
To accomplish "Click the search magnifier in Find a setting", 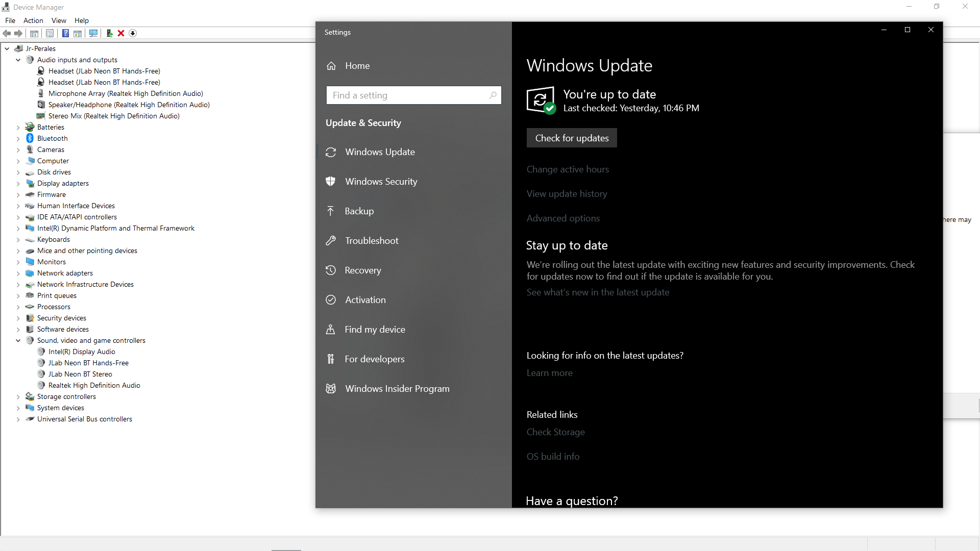I will (493, 95).
